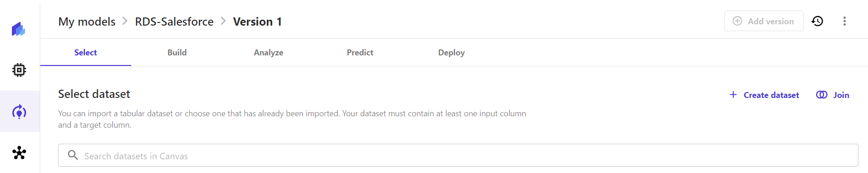Viewport: 868px width, 173px height.
Task: Click the Join text link
Action: pos(841,95)
